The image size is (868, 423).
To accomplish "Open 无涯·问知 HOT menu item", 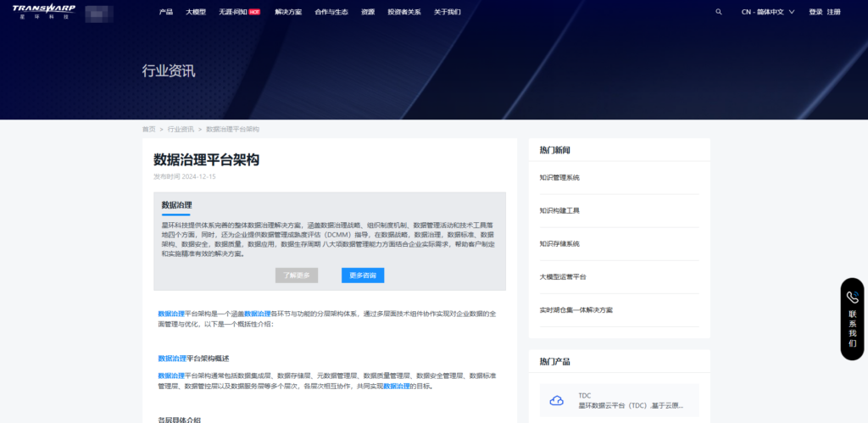I will (238, 12).
